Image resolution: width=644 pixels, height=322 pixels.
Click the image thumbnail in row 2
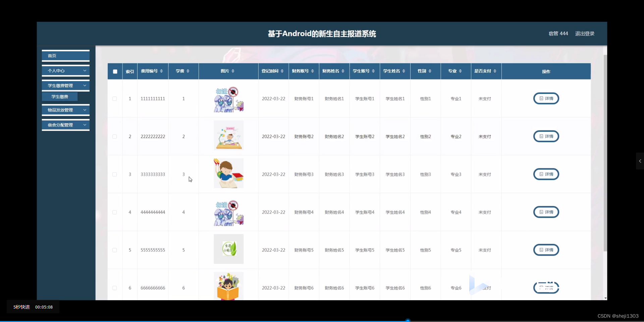228,136
